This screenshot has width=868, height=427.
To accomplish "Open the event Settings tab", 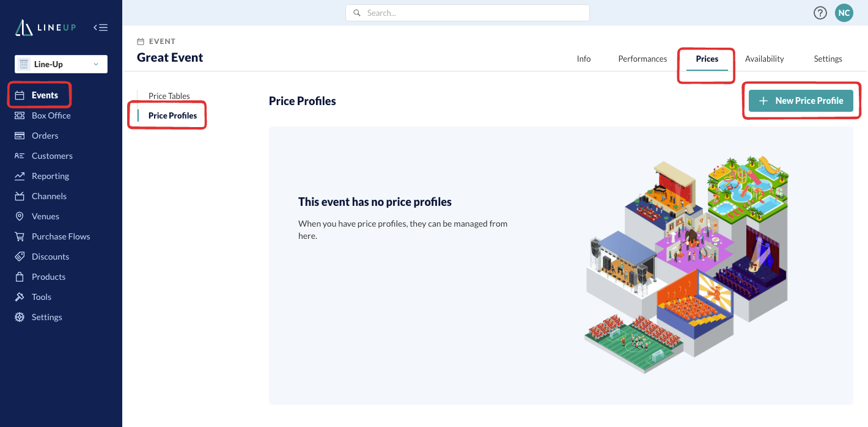I will 828,59.
